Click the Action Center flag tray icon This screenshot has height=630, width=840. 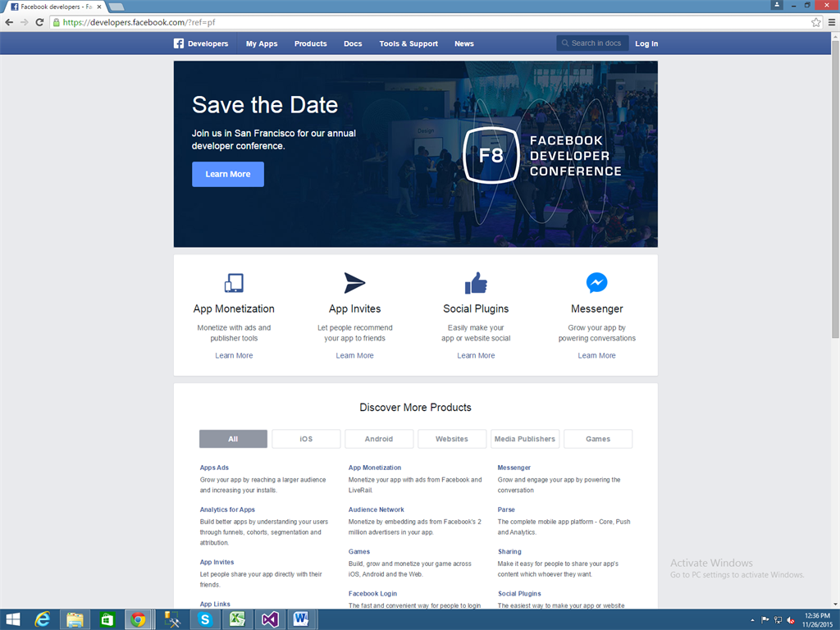765,620
